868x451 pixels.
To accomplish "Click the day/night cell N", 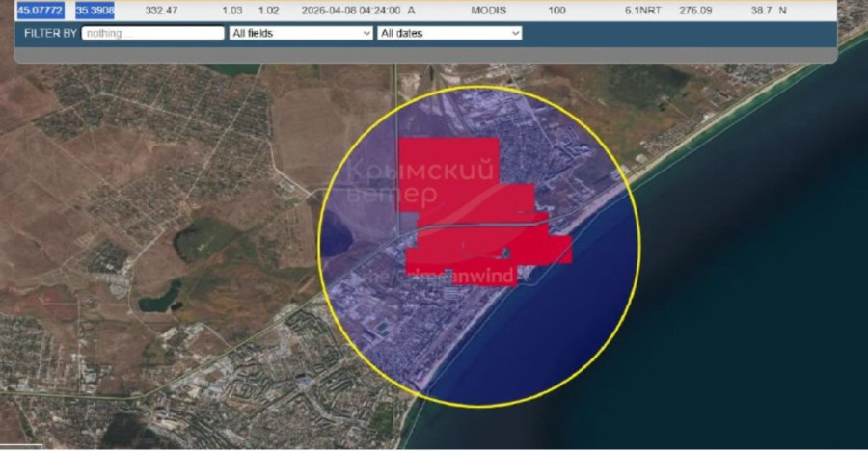I will pyautogui.click(x=782, y=10).
